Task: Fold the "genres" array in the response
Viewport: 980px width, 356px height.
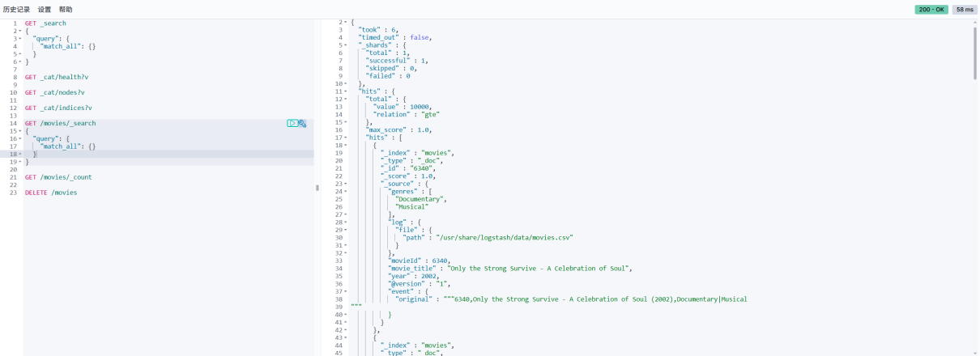Action: click(346, 192)
